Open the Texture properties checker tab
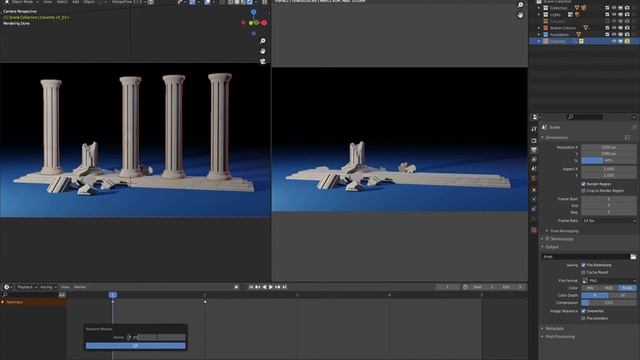 534,230
